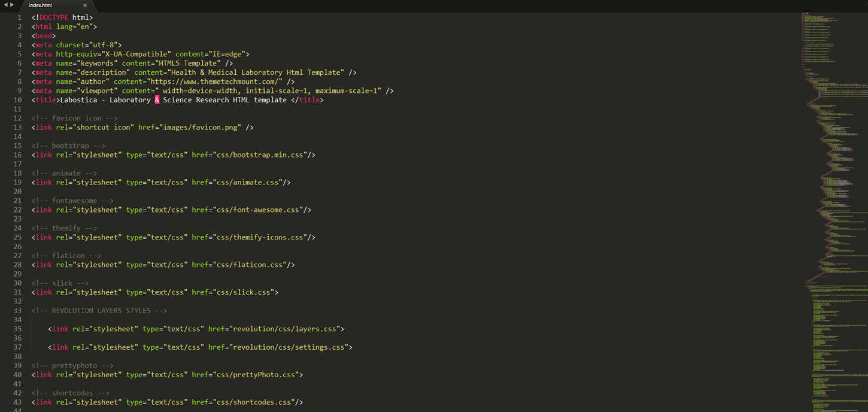
Task: Click the "css/flaticon.css" href
Action: tap(250, 265)
